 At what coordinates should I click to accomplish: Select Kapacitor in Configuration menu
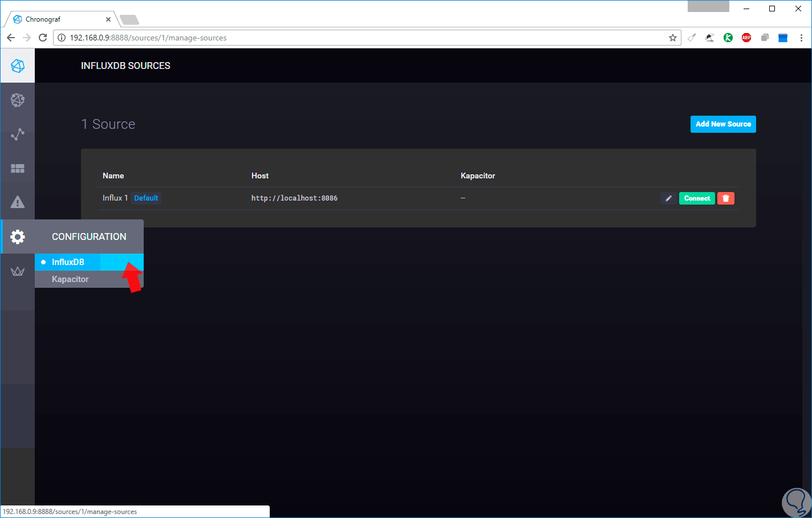89,279
